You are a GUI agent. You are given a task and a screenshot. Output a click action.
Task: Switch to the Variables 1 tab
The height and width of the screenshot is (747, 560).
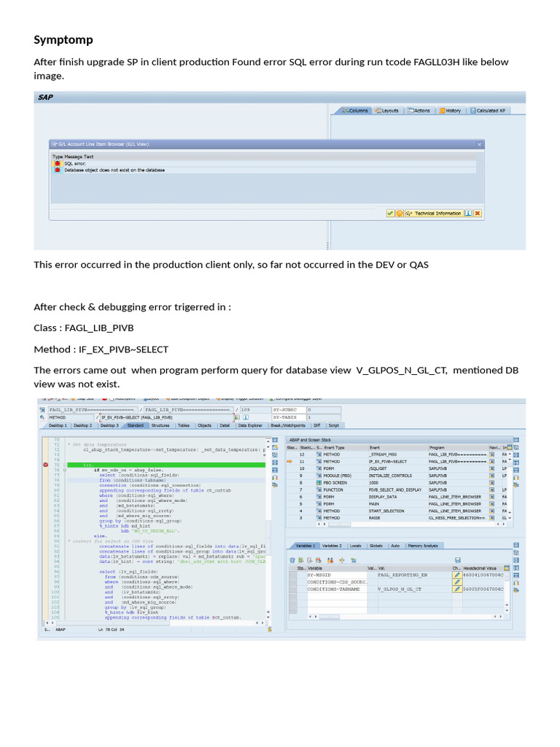(305, 546)
